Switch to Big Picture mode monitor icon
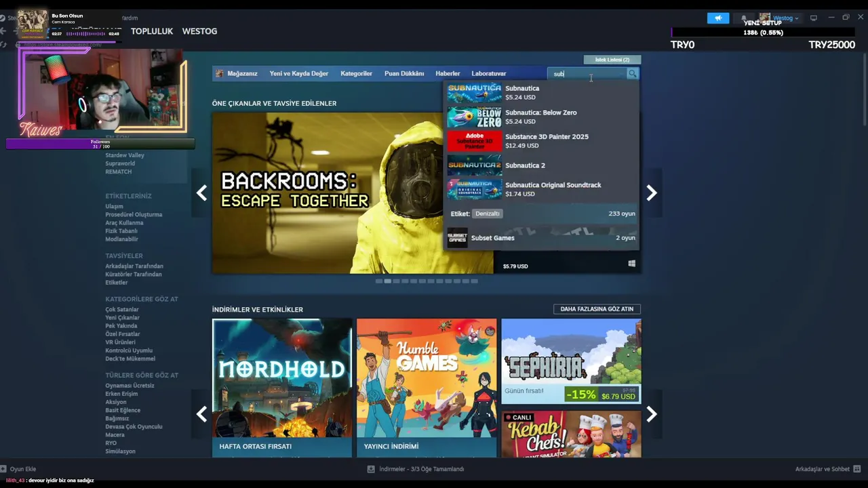868x488 pixels. point(814,18)
